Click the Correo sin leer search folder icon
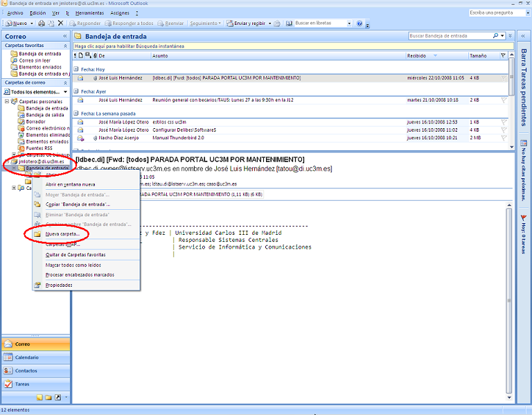Image resolution: width=532 pixels, height=415 pixels. [x=14, y=60]
